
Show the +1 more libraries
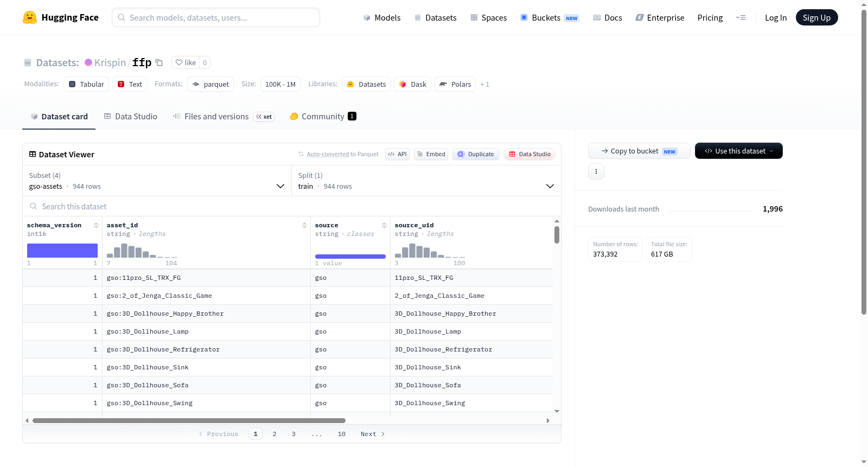click(x=484, y=84)
